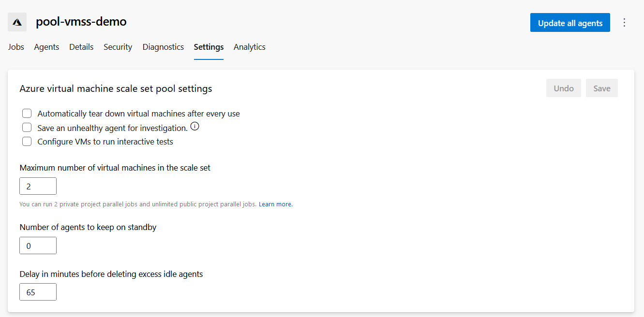
Task: Switch to the Jobs tab
Action: point(16,47)
